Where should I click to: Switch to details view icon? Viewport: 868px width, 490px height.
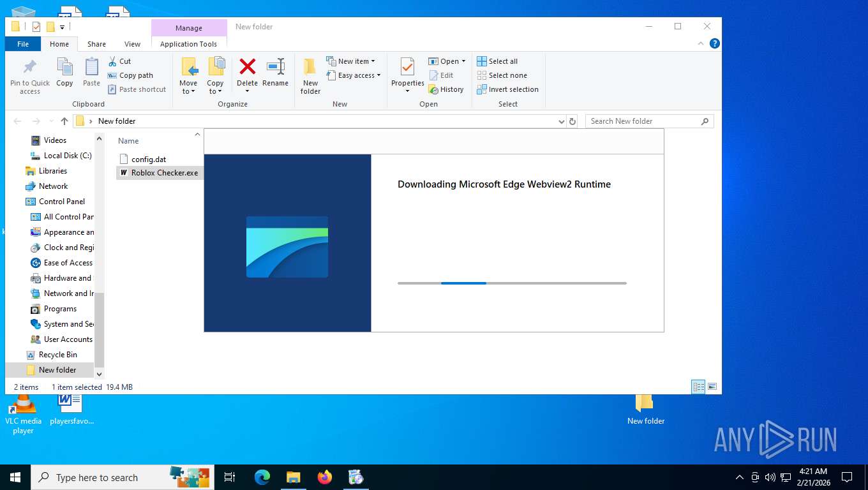[x=699, y=387]
